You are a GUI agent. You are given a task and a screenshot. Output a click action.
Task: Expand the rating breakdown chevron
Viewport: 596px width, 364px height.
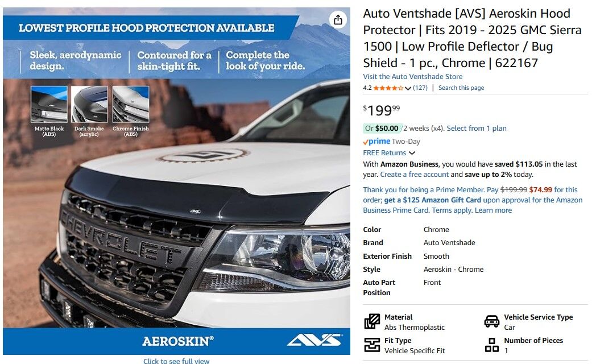[x=408, y=88]
